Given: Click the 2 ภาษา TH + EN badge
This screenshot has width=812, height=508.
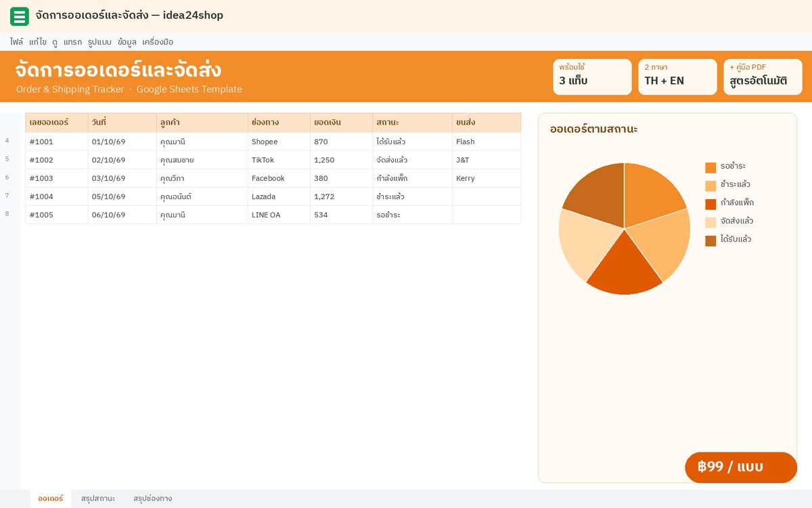Looking at the screenshot, I should pos(677,77).
